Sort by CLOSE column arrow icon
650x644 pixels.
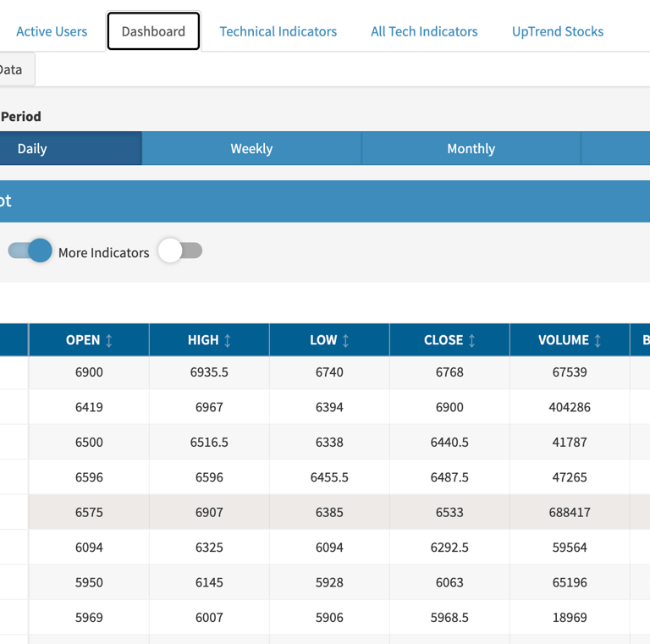(471, 340)
